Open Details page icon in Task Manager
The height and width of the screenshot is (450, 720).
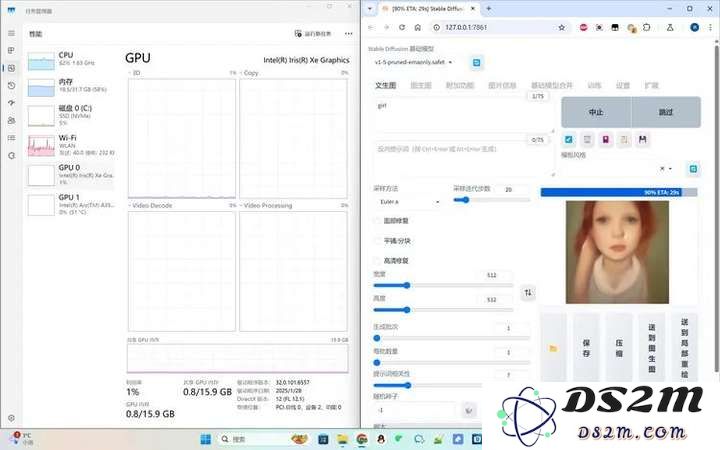coord(11,138)
